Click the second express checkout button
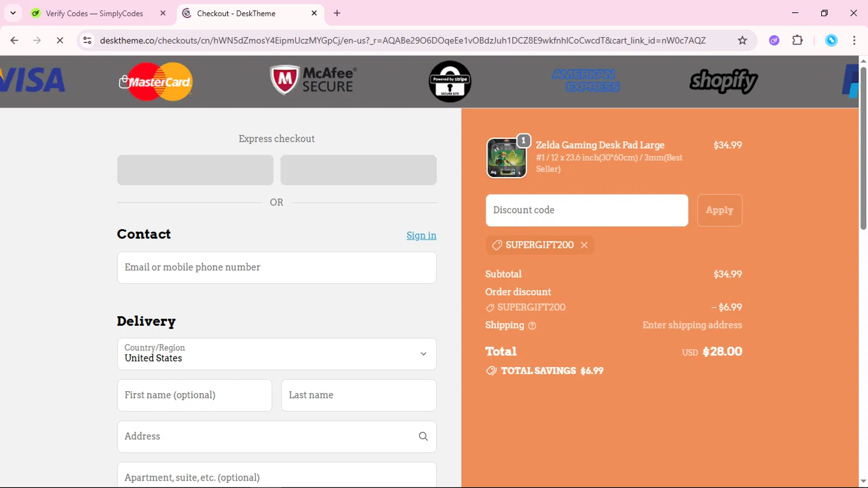Screen dimensions: 868x488 pyautogui.click(x=358, y=170)
